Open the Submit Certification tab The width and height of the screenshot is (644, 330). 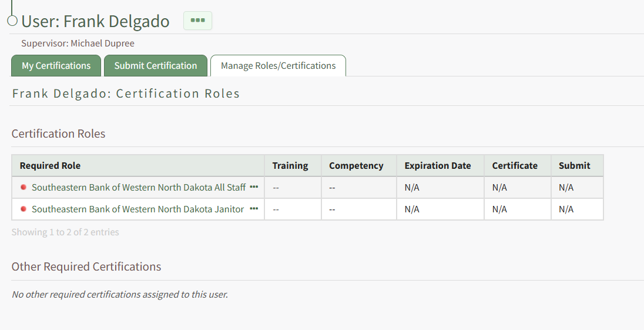pos(156,66)
